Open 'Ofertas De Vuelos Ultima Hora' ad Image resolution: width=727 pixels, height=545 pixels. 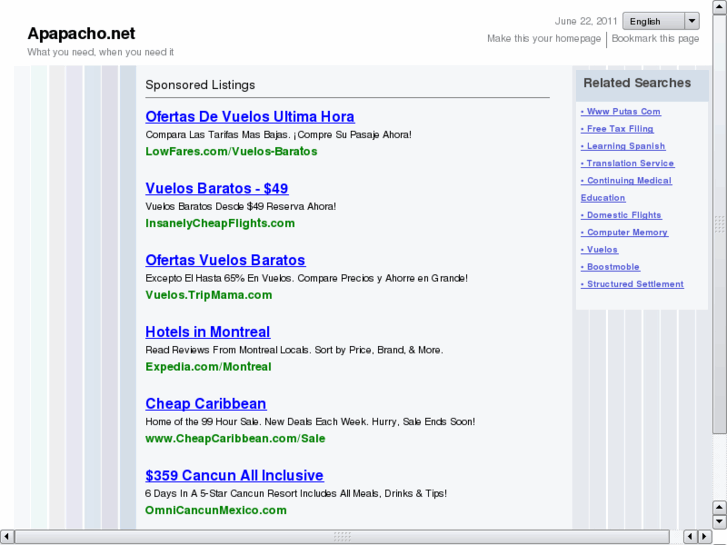(x=250, y=116)
